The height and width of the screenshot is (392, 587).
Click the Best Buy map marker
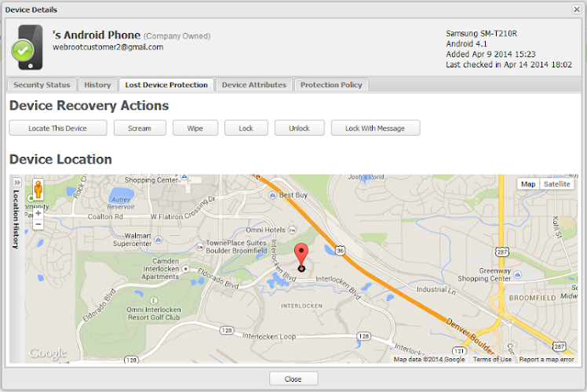(272, 195)
